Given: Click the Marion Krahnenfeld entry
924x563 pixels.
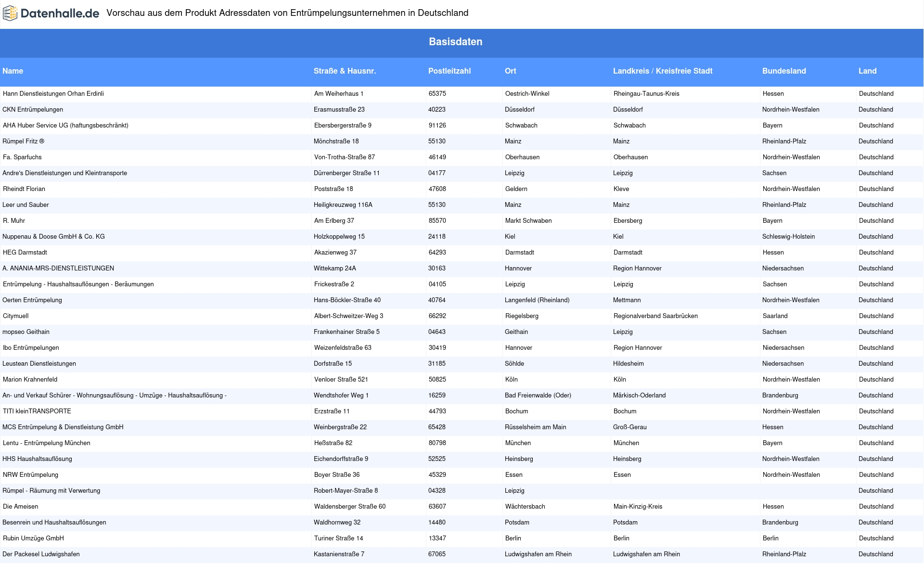Looking at the screenshot, I should (x=30, y=380).
